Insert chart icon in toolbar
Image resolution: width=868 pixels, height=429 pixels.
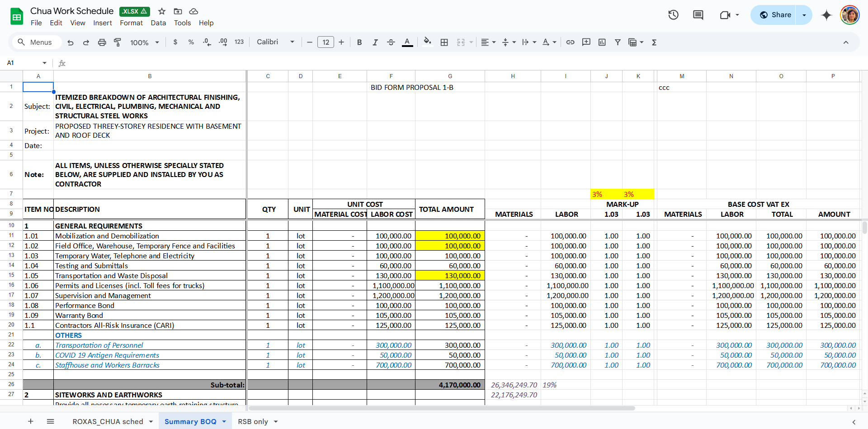tap(602, 42)
